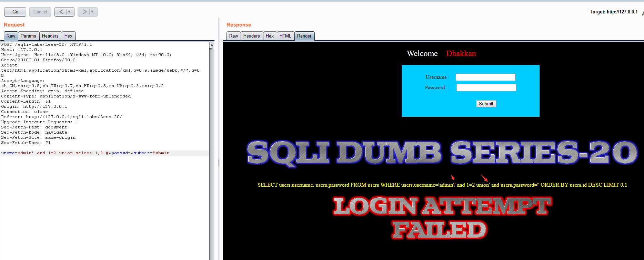Open the back history dropdown arrow
Screen dimensions: 644x260
pos(70,12)
